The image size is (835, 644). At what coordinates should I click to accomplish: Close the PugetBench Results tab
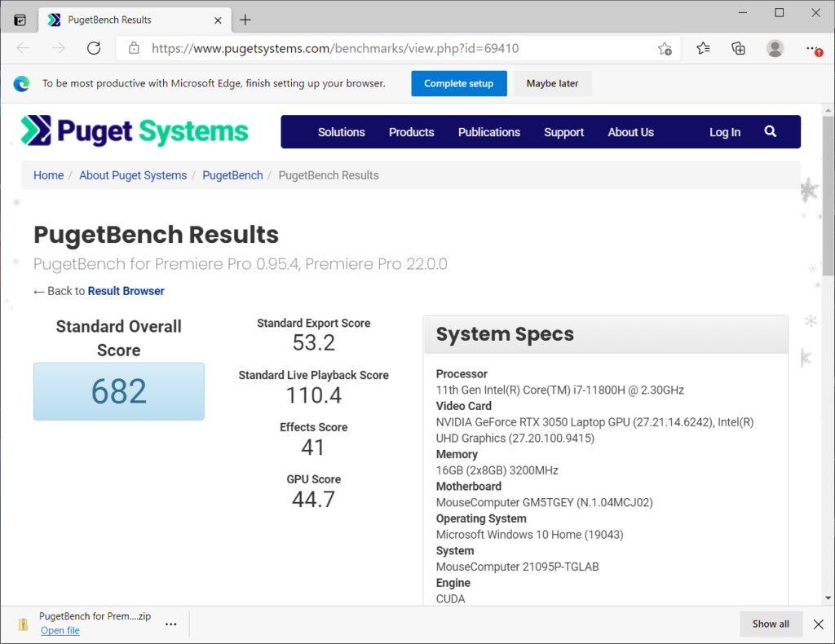click(218, 20)
